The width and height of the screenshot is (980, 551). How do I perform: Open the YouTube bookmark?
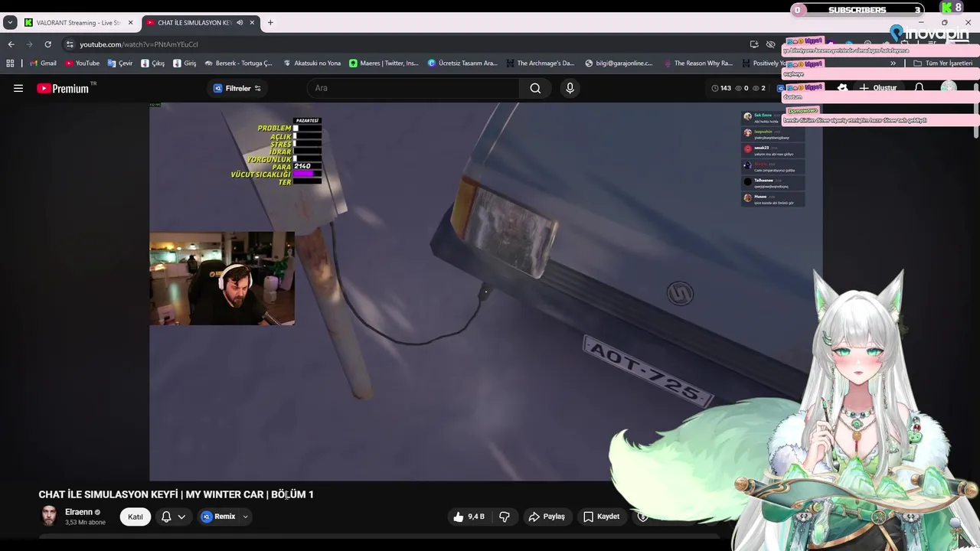click(x=82, y=63)
